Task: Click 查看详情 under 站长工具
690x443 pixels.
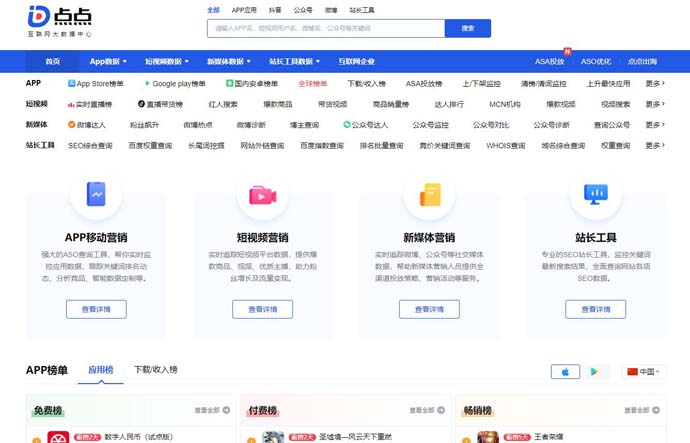Action: pos(596,309)
